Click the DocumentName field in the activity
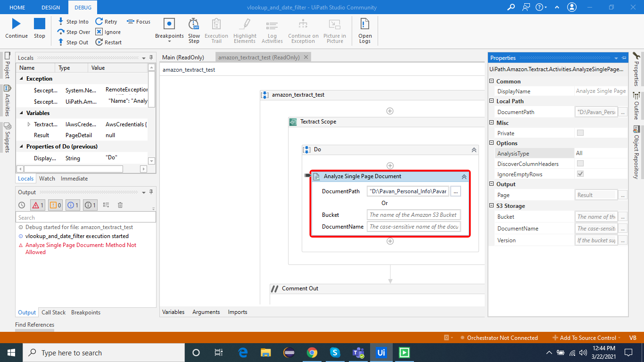 pos(413,227)
